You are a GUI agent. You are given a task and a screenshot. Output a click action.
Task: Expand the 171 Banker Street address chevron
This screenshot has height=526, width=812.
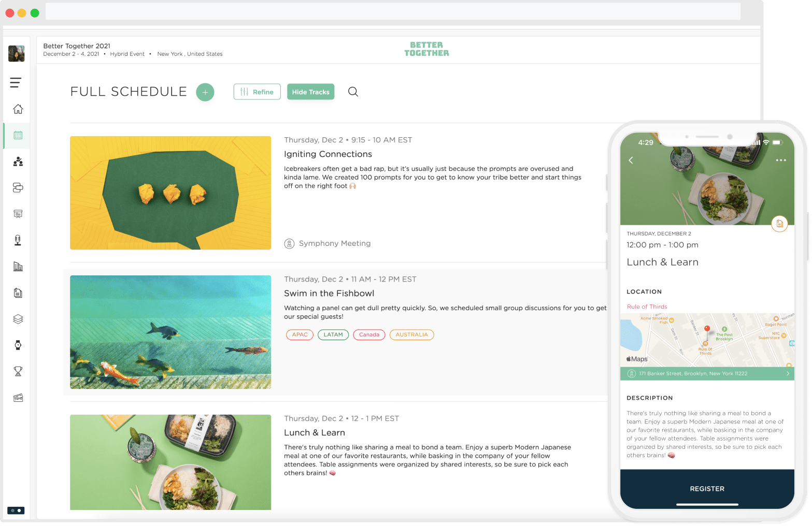788,374
